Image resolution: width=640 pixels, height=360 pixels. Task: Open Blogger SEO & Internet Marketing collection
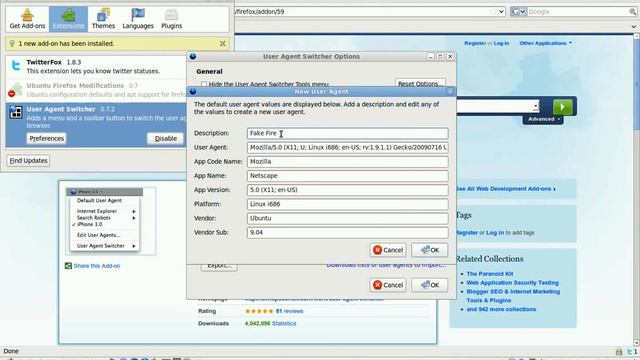[513, 296]
